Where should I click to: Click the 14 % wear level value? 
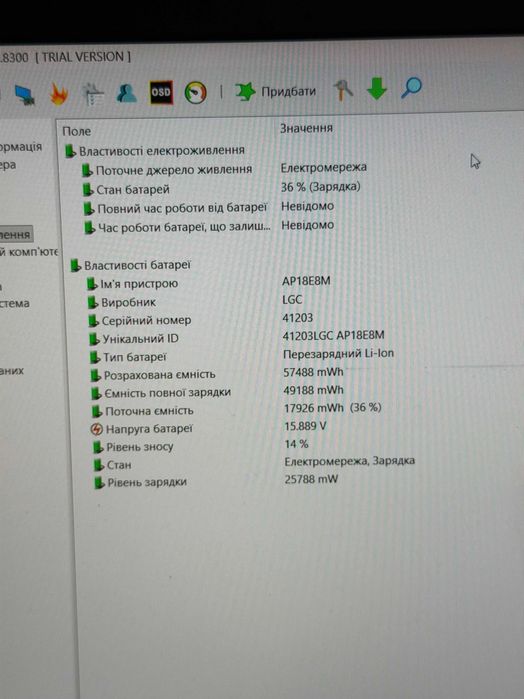coord(297,444)
